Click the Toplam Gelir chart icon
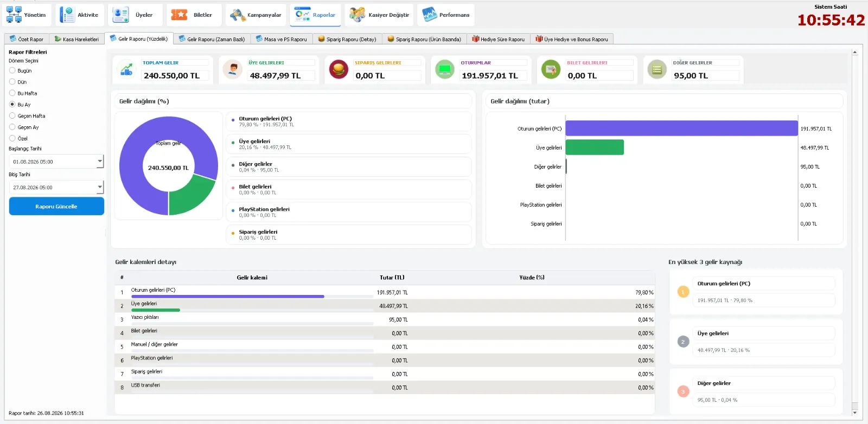This screenshot has height=424, width=868. (126, 69)
